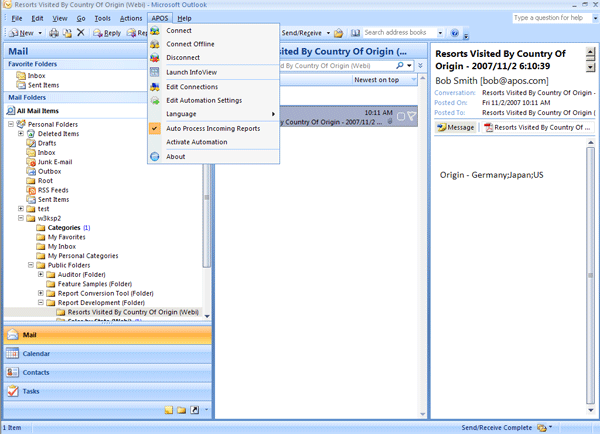Click the Launch InfoView icon
The width and height of the screenshot is (600, 434).
(155, 72)
